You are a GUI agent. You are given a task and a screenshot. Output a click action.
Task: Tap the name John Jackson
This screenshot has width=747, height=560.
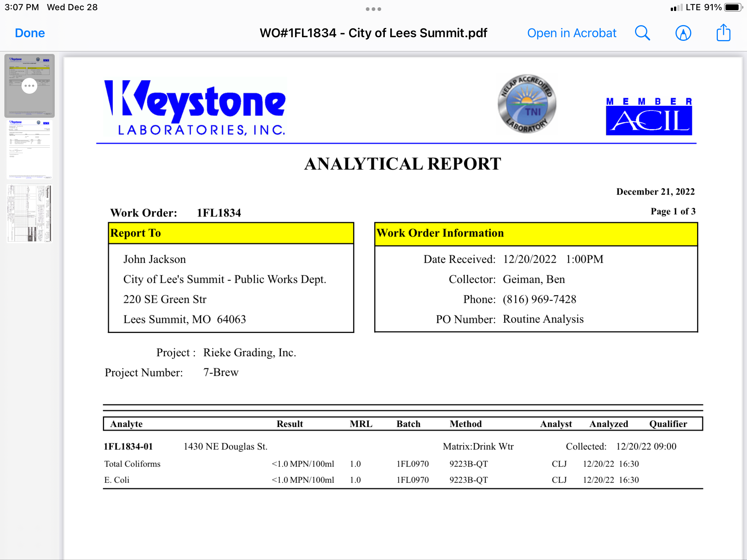click(155, 259)
